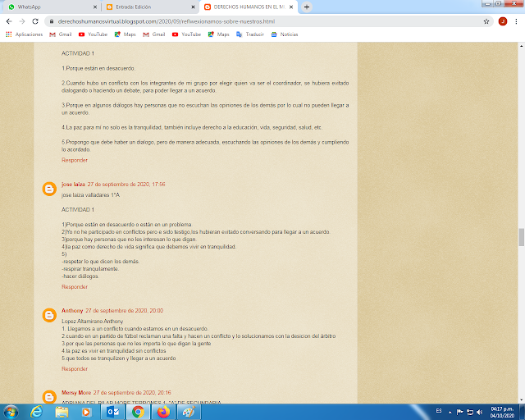This screenshot has width=525, height=420.
Task: Select the DERECHOS HUMANOS EN EL MI tab
Action: click(247, 7)
